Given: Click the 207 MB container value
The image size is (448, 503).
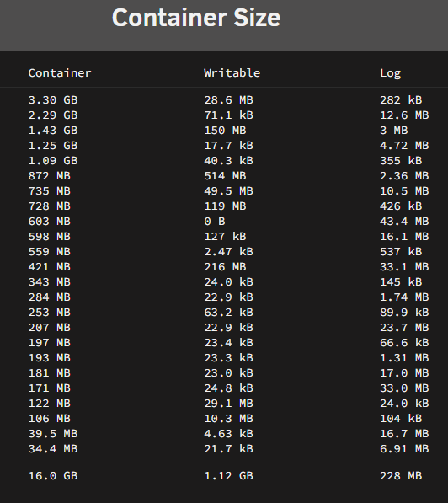Looking at the screenshot, I should coord(50,328).
